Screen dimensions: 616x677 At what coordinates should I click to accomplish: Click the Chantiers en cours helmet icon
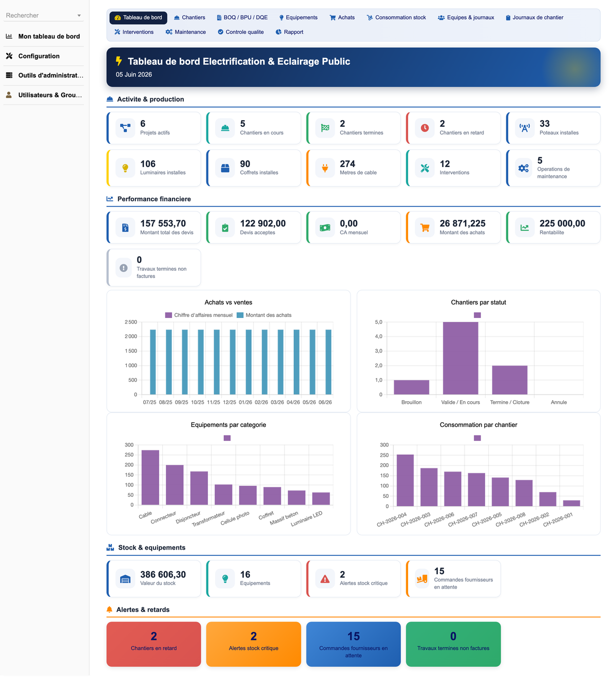[225, 128]
